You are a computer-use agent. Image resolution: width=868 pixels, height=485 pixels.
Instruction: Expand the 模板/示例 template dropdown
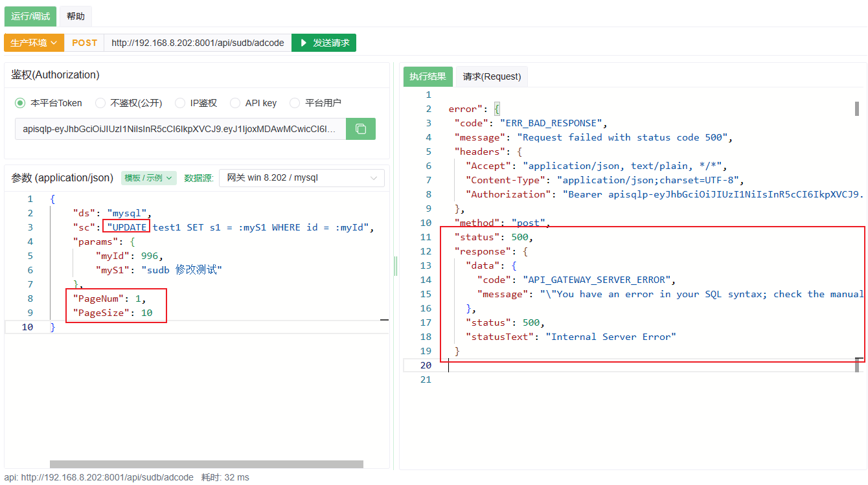[149, 178]
